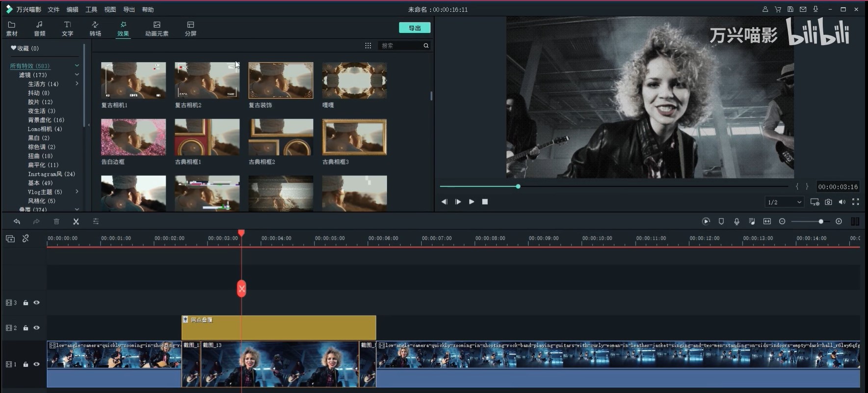This screenshot has height=393, width=868.
Task: Expand the 生活方 (14) subcategory arrow
Action: (77, 84)
